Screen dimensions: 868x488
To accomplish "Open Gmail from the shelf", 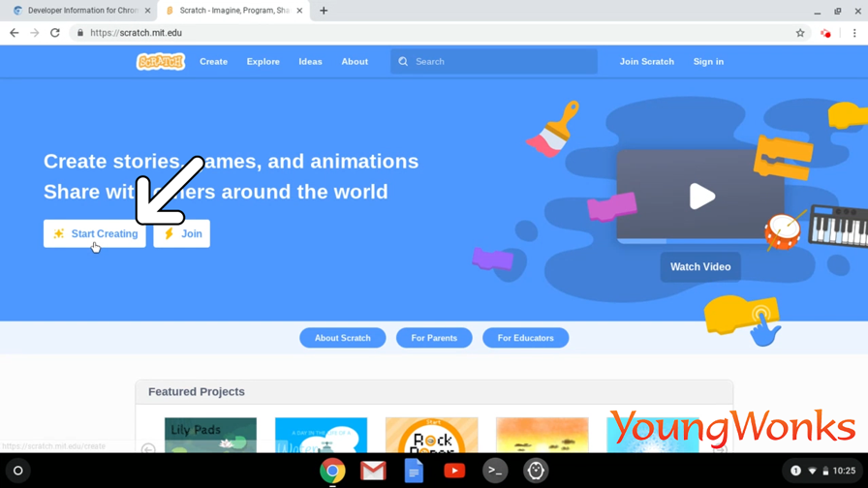I will click(x=373, y=471).
